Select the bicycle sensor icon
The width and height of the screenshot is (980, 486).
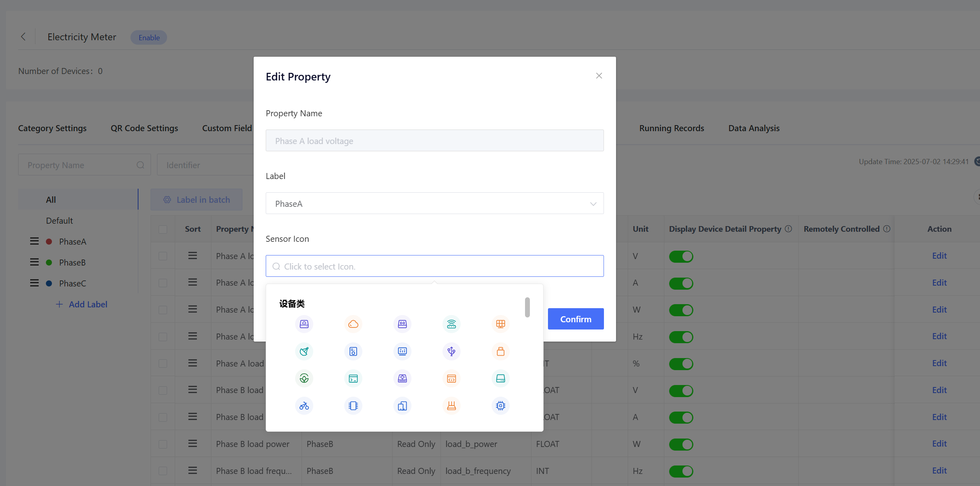click(304, 406)
